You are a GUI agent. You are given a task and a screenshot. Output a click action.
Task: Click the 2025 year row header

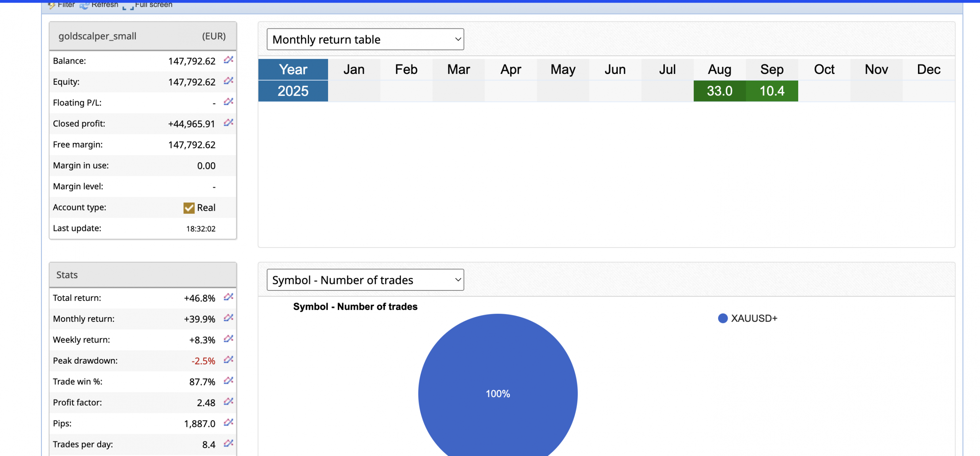point(293,91)
